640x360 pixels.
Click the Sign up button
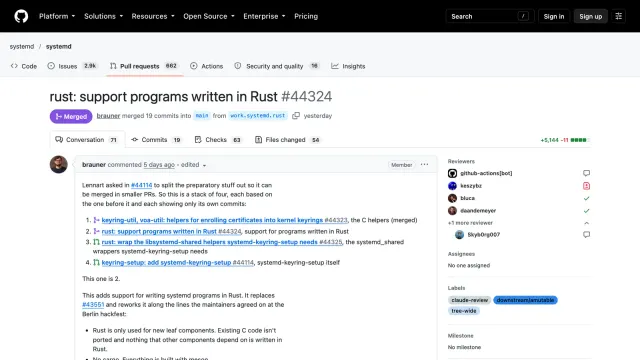click(590, 16)
